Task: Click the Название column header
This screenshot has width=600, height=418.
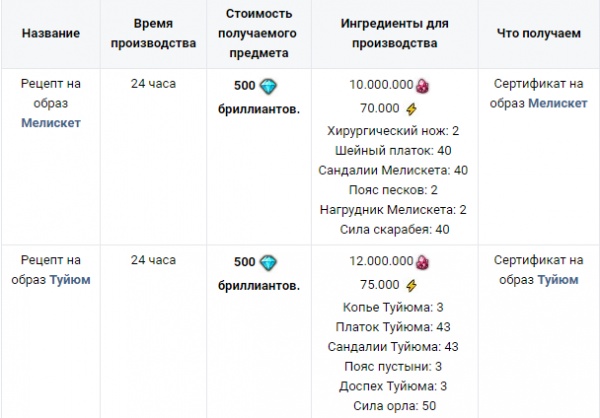Action: coord(51,33)
